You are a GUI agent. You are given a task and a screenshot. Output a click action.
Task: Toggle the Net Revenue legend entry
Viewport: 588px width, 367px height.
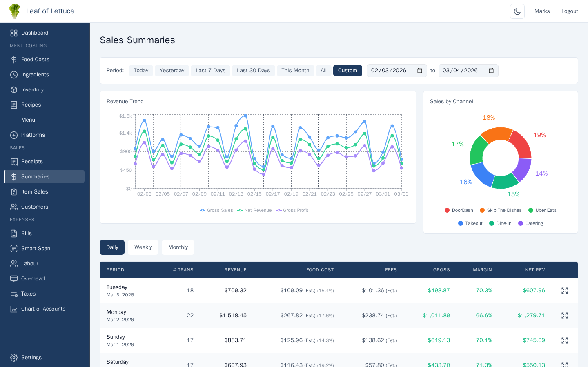point(254,211)
